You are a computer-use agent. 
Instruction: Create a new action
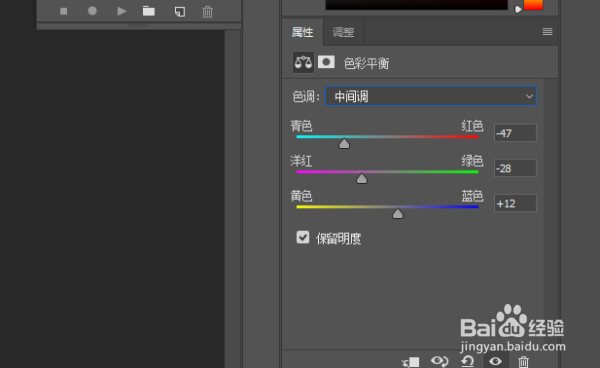pos(180,12)
